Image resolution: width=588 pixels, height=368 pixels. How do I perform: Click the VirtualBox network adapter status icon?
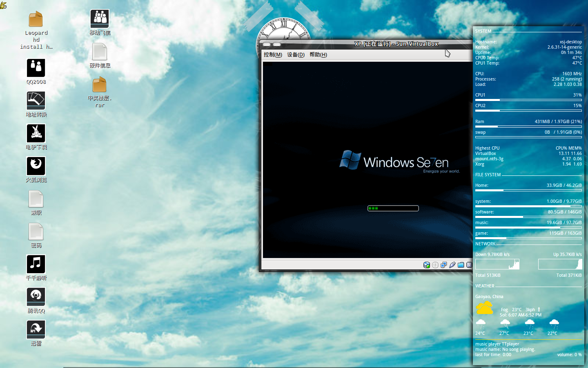tap(444, 265)
